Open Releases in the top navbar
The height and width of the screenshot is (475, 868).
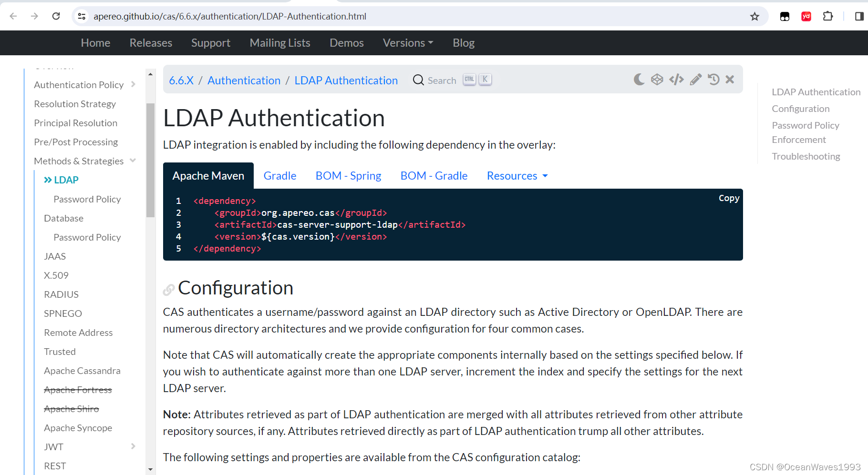tap(151, 43)
